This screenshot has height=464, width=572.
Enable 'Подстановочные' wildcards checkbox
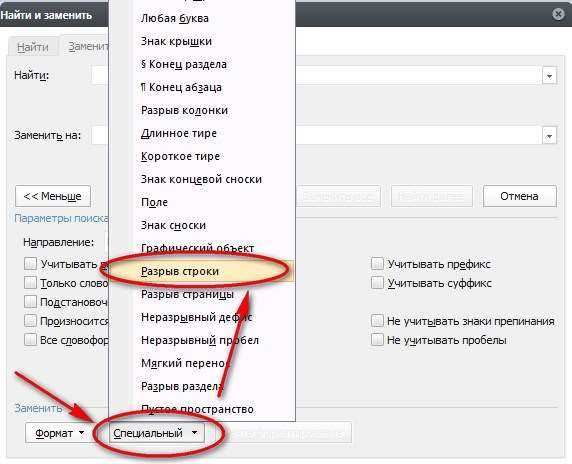click(x=30, y=302)
